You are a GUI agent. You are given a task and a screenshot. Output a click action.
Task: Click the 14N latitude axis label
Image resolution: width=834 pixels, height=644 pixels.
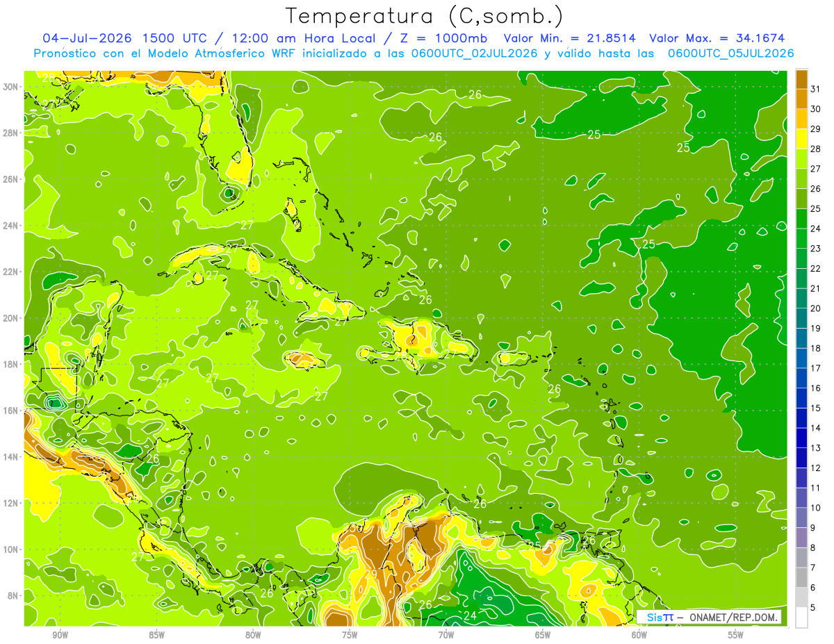(x=11, y=457)
